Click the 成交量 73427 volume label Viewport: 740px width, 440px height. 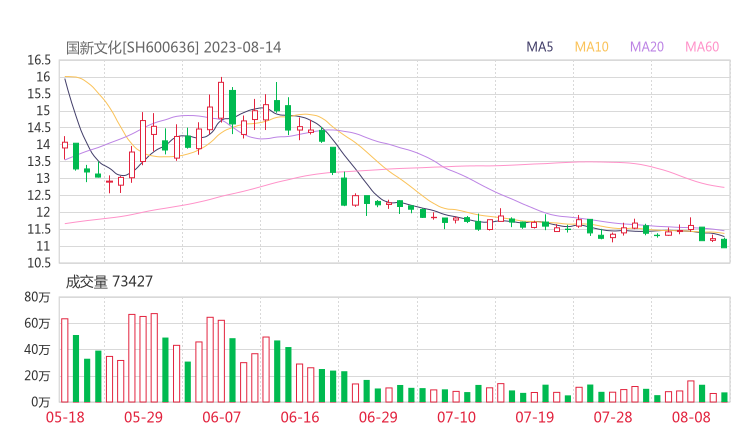tap(109, 282)
